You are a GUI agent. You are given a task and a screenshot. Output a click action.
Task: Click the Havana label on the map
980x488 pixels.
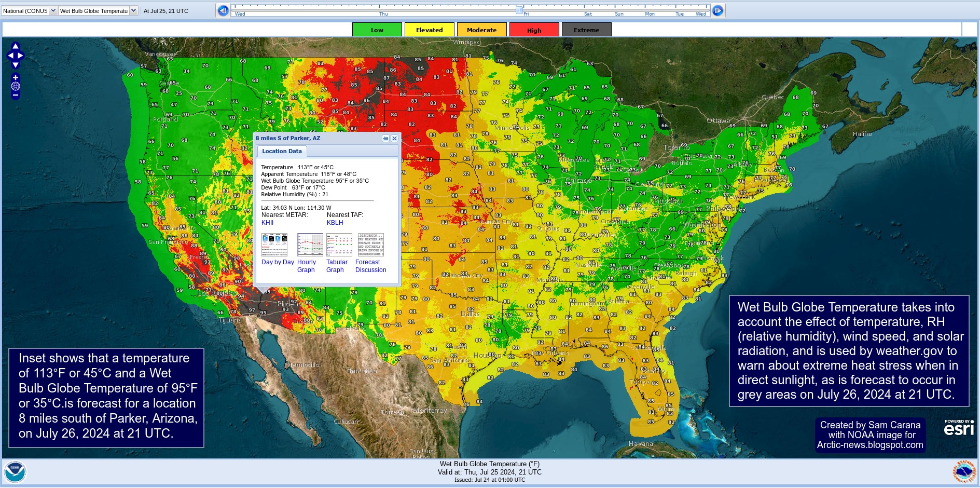tap(641, 443)
